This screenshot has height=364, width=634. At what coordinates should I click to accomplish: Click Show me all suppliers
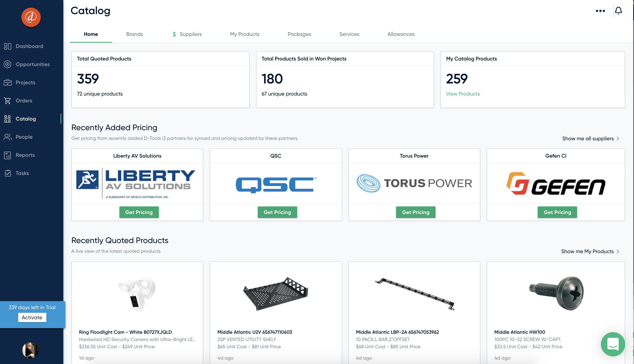click(x=590, y=138)
